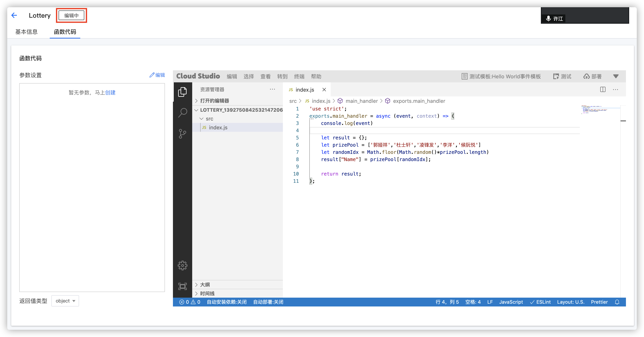Viewport: 644px width, 337px height.
Task: Click the errors and warnings count in status bar
Action: (190, 302)
